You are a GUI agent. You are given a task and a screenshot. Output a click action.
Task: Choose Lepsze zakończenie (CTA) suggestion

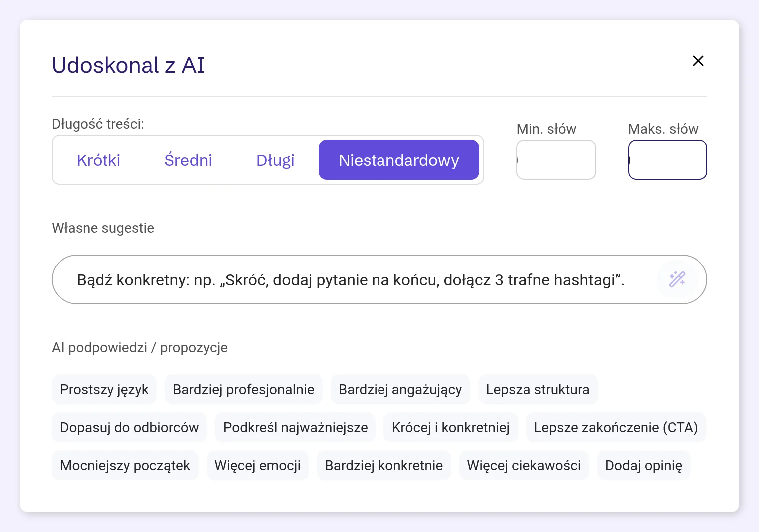pos(616,427)
